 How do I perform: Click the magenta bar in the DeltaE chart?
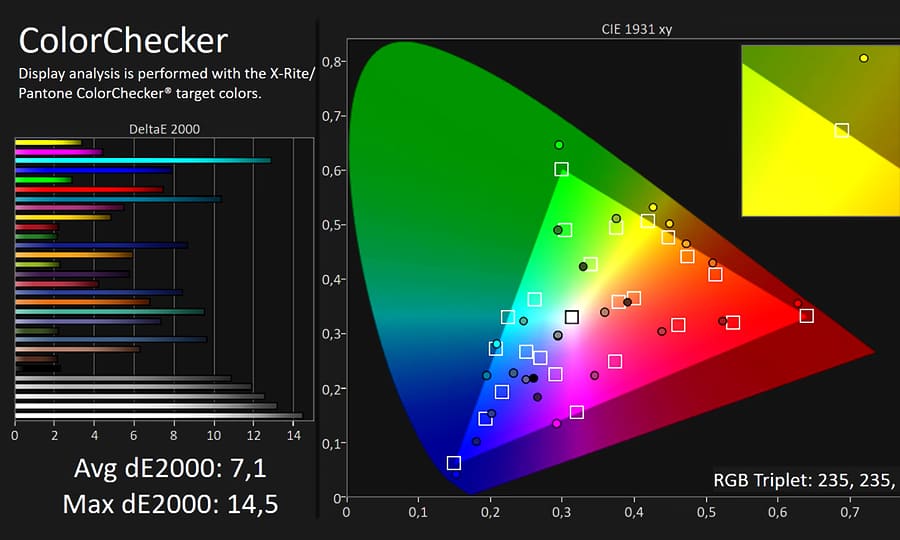[59, 152]
